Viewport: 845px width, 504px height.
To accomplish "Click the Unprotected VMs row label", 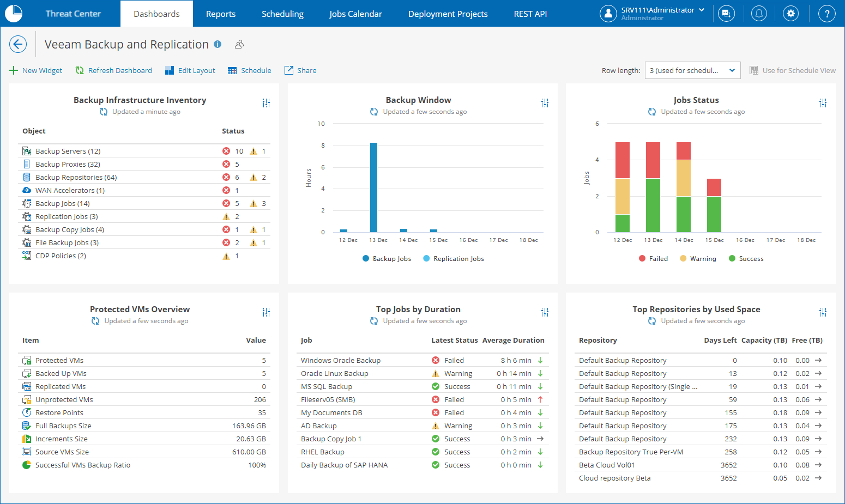I will [x=64, y=399].
